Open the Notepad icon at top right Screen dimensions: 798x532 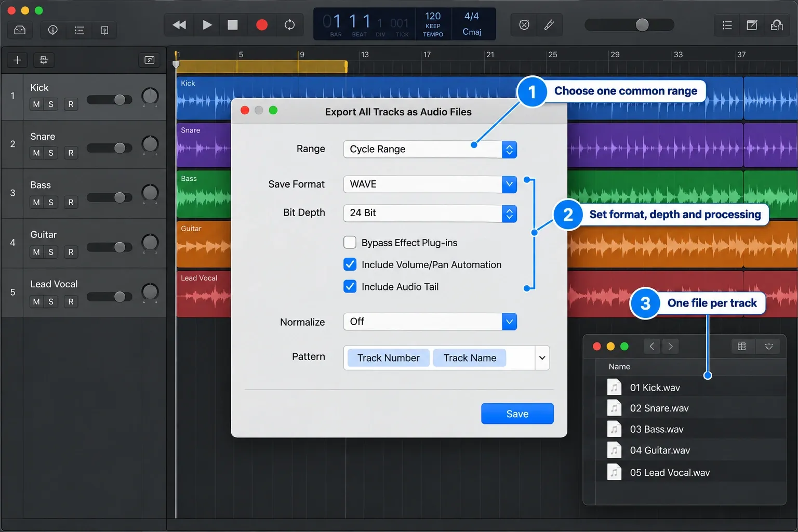point(752,25)
